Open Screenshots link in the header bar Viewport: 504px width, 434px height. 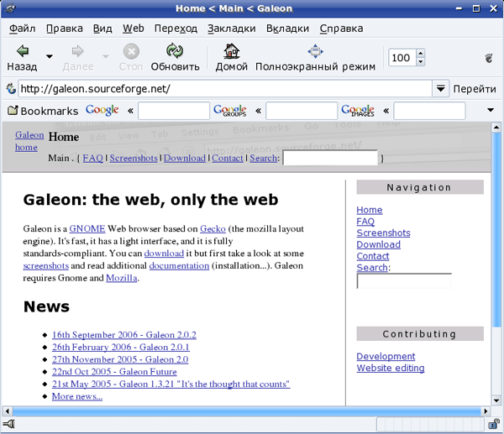click(134, 158)
